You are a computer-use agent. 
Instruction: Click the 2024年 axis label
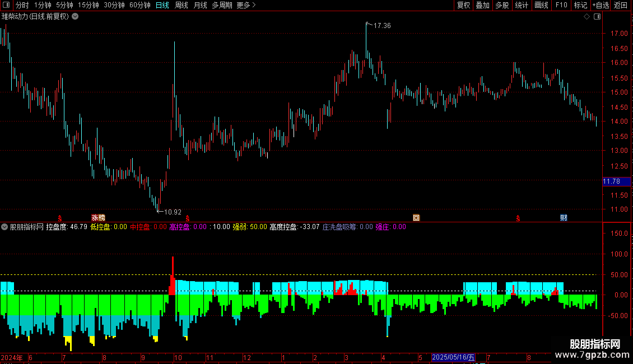[x=12, y=357]
